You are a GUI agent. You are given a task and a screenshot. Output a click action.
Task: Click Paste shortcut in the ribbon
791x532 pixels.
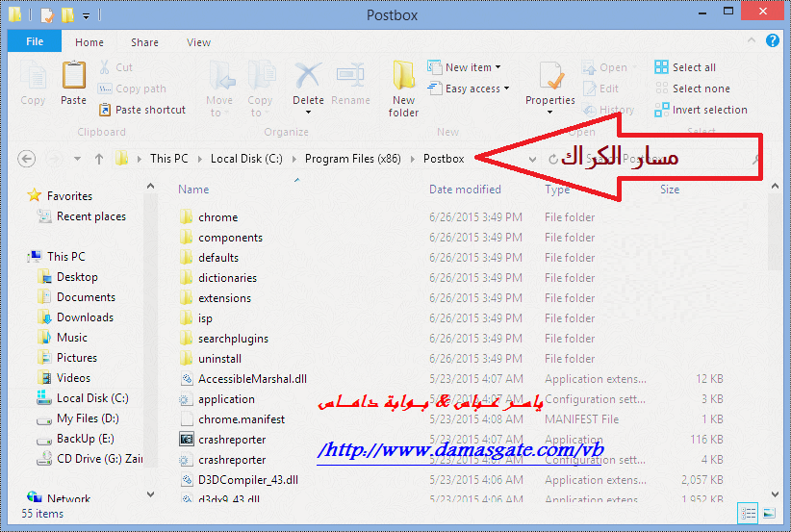tap(142, 110)
